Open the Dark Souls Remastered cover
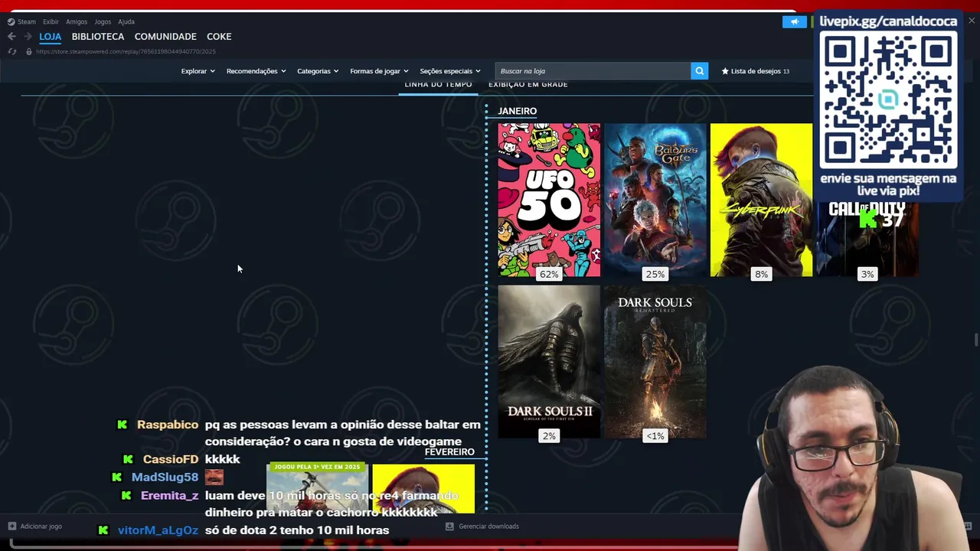This screenshot has height=551, width=980. (655, 362)
